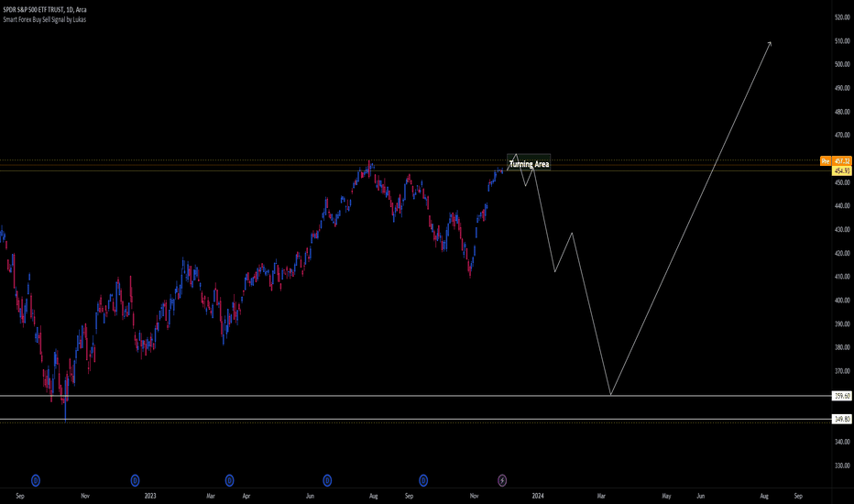Click the yellow 454.93 price label
854x504 pixels.
842,171
